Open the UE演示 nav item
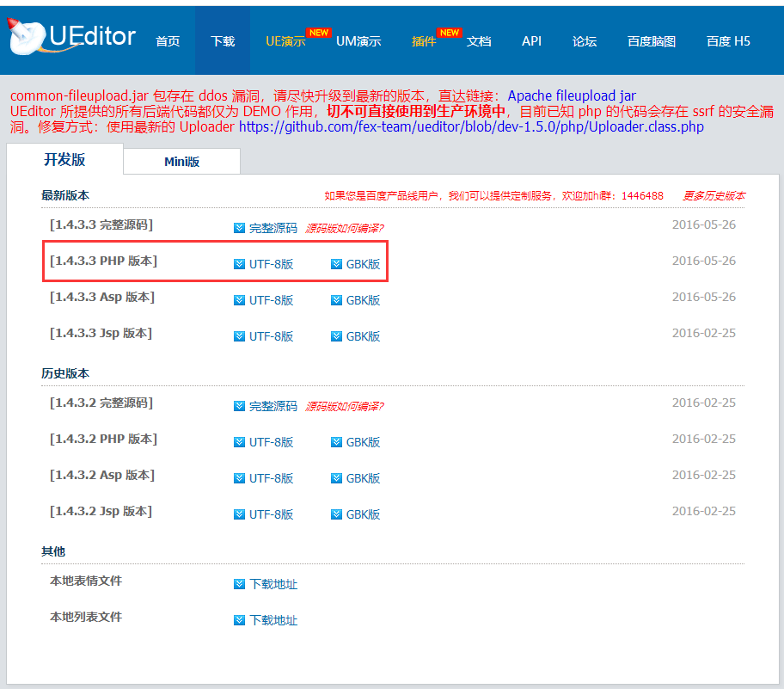 click(285, 41)
